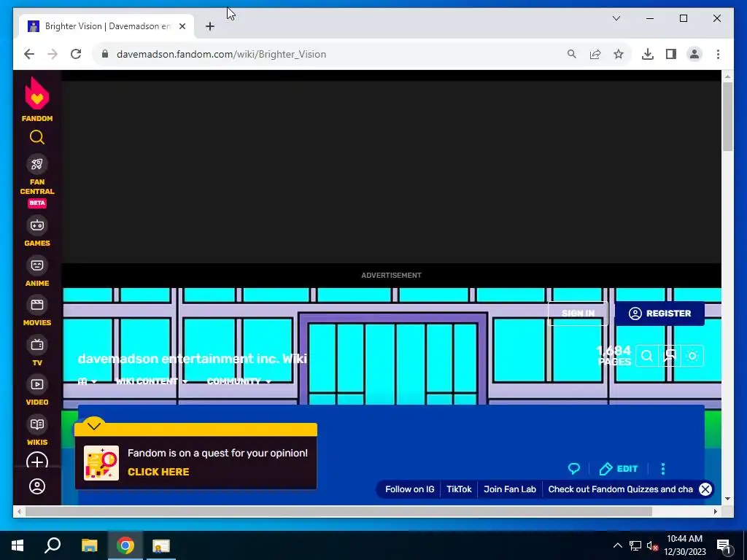This screenshot has height=560, width=747.
Task: Click the horizontal page scrollbar
Action: click(338, 511)
